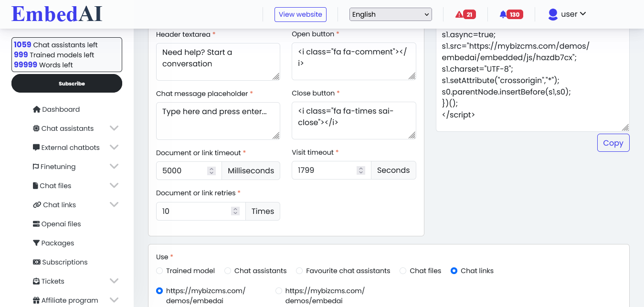
Task: Click into the Open button textarea
Action: coord(354,61)
